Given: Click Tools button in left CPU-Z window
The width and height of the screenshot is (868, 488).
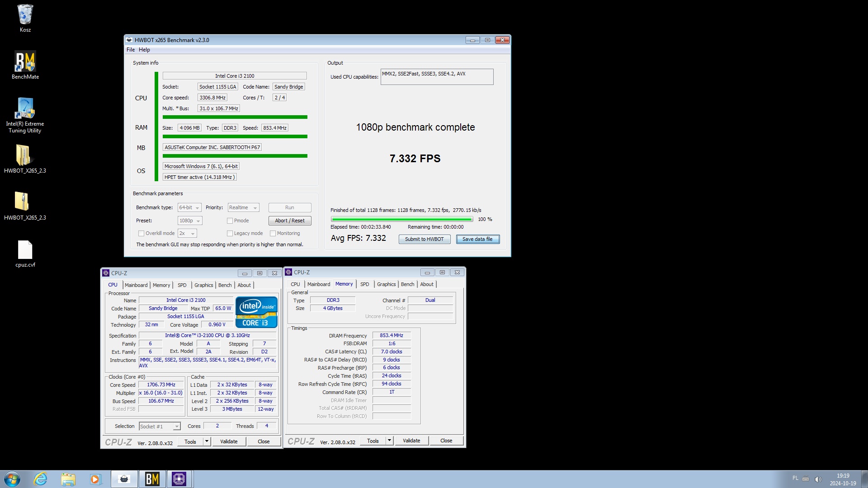Looking at the screenshot, I should (190, 441).
